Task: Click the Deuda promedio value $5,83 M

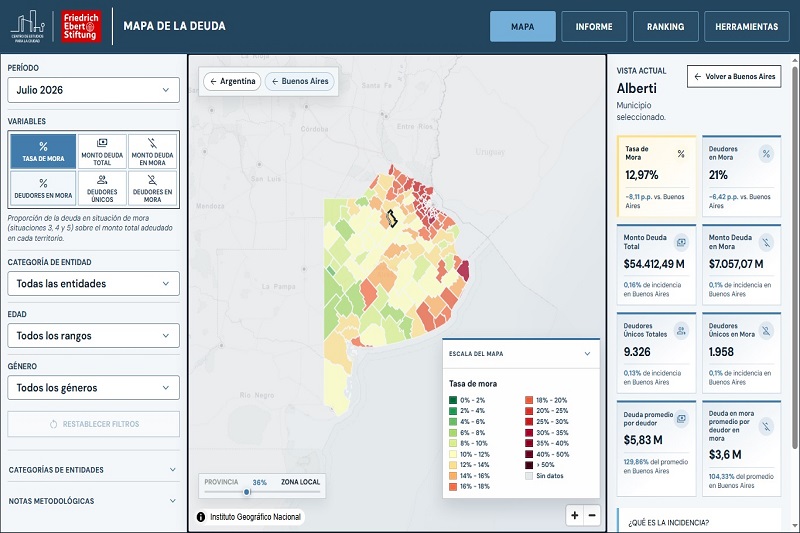Action: tap(643, 440)
